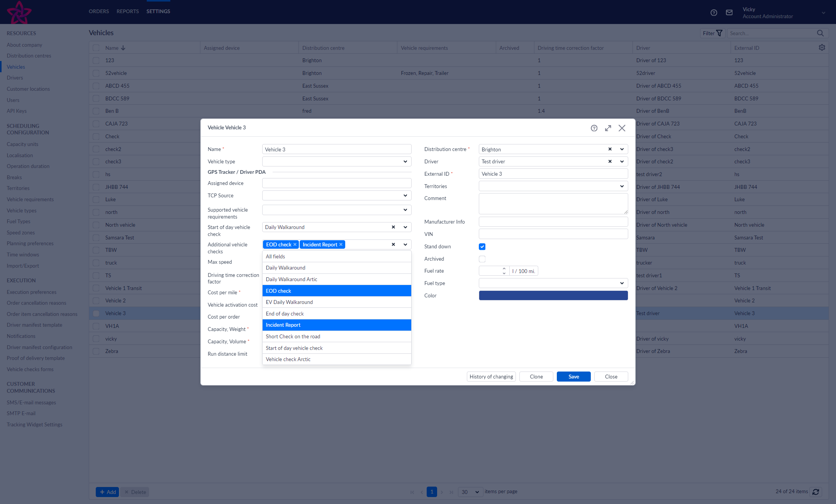This screenshot has width=836, height=504.
Task: Clear all additional vehicle checks
Action: 393,244
